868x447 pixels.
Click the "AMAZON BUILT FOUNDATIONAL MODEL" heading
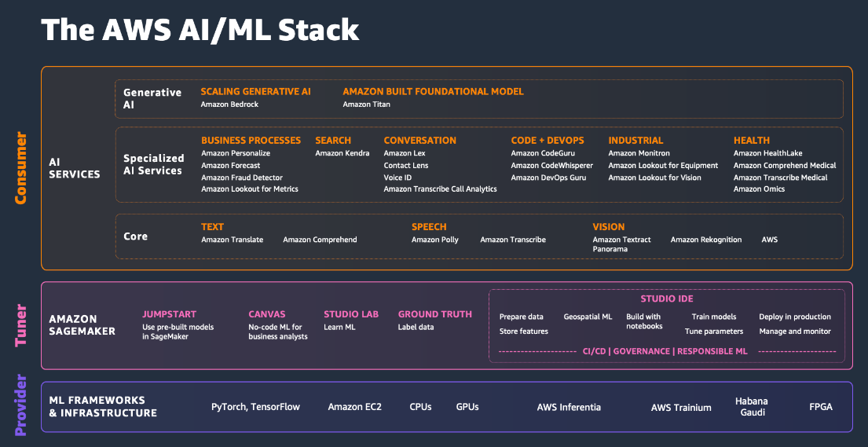coord(433,91)
